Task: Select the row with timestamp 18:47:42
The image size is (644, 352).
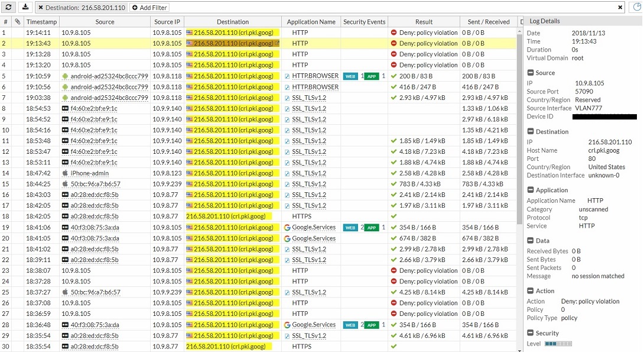Action: tap(259, 173)
